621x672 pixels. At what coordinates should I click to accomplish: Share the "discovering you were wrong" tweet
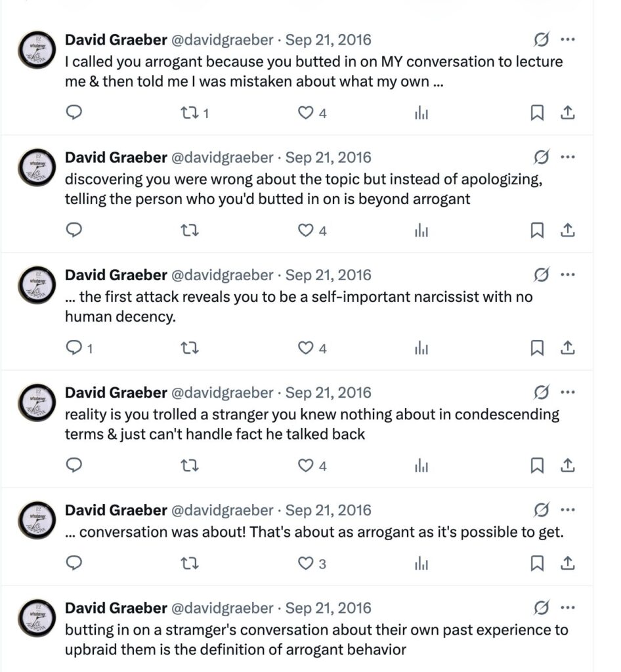coord(567,230)
